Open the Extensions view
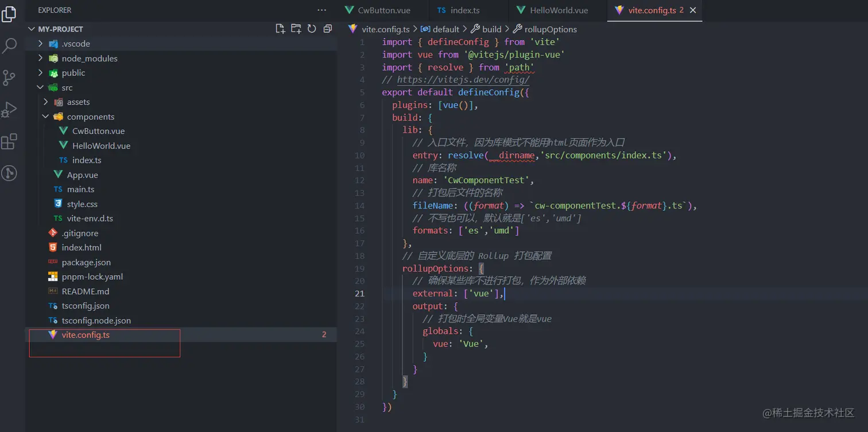 [x=9, y=141]
